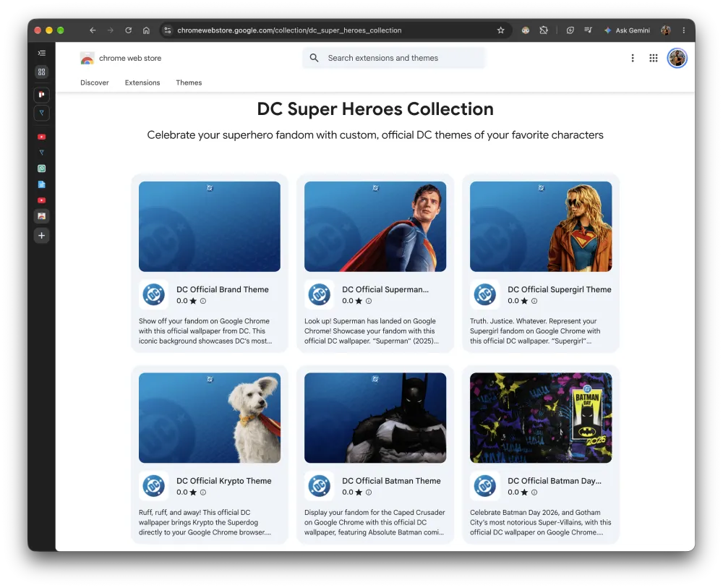This screenshot has width=723, height=588.
Task: Click the "Celebrate Batman Day 2026" description
Action: (540, 522)
